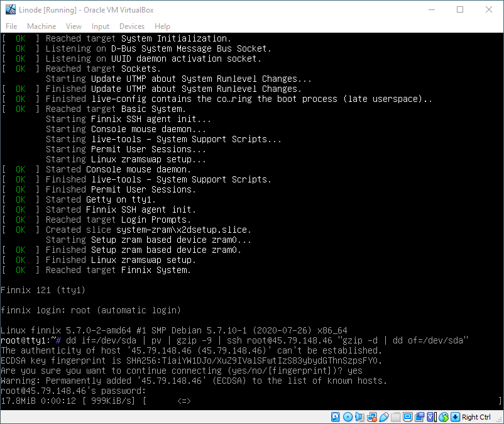This screenshot has width=504, height=424.
Task: Click the video recording status icon
Action: (419, 417)
